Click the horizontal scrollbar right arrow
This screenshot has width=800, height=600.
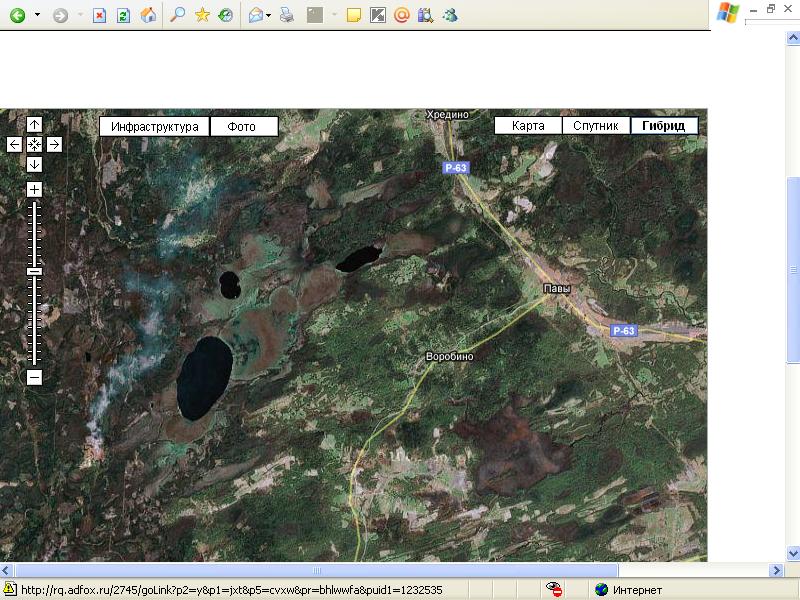click(x=775, y=570)
